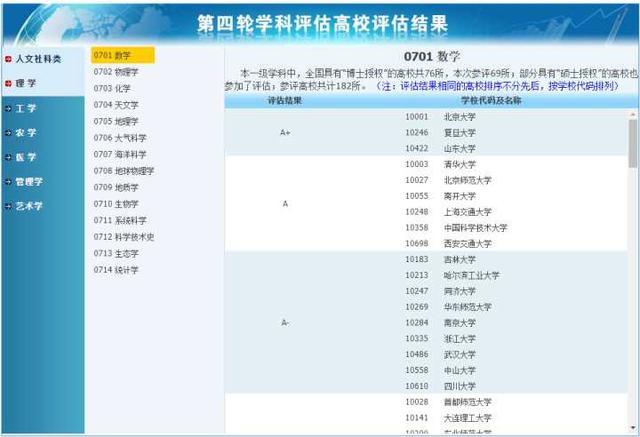Collapse the 人文社科类 category icon
The image size is (640, 437).
8,59
